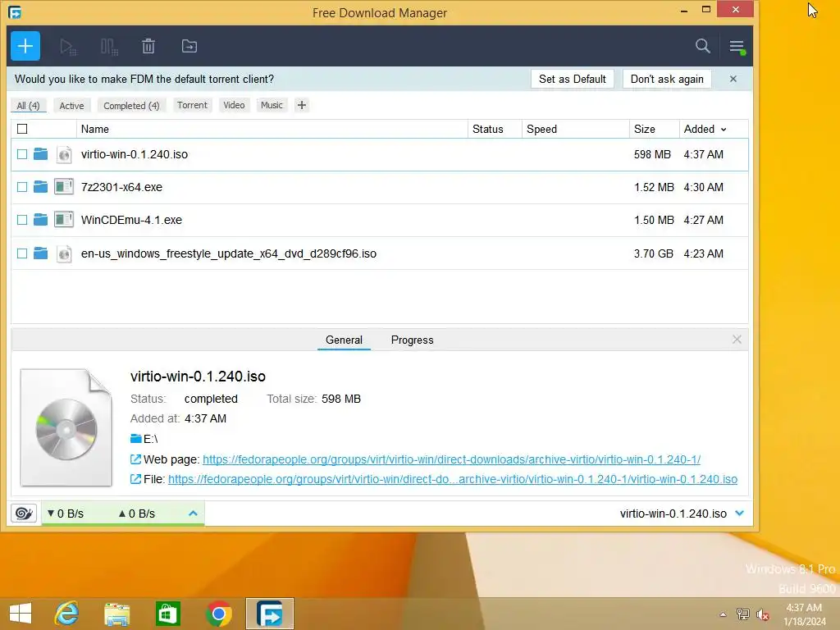Add a new tag filter with plus

(x=302, y=105)
